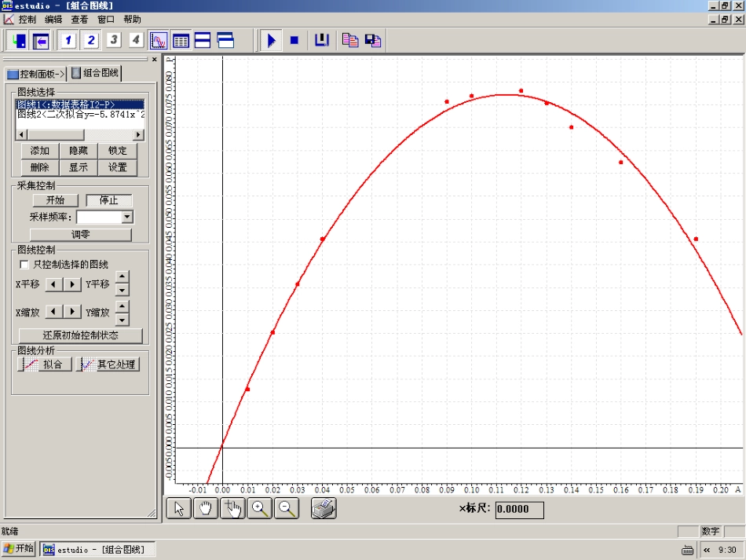Toggle toolbar window number 1 button
The width and height of the screenshot is (746, 560).
point(68,41)
